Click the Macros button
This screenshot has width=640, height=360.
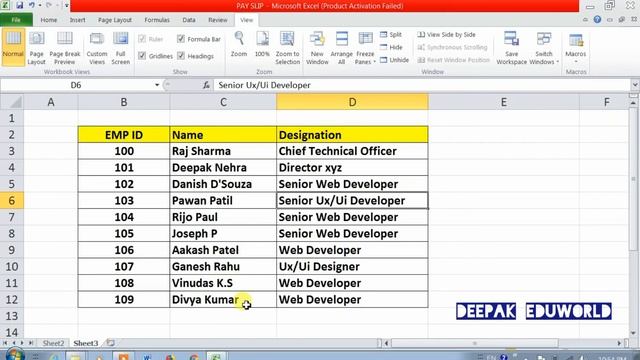point(576,48)
